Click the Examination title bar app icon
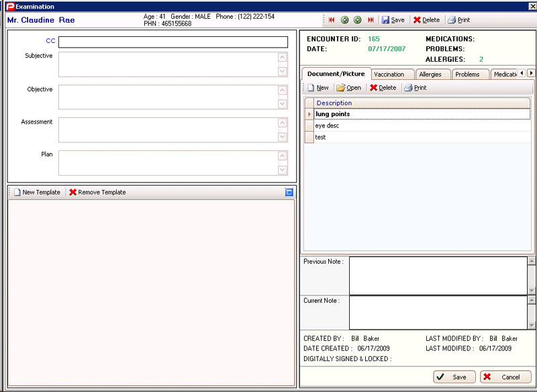Screen dimensions: 537x392 11,7
